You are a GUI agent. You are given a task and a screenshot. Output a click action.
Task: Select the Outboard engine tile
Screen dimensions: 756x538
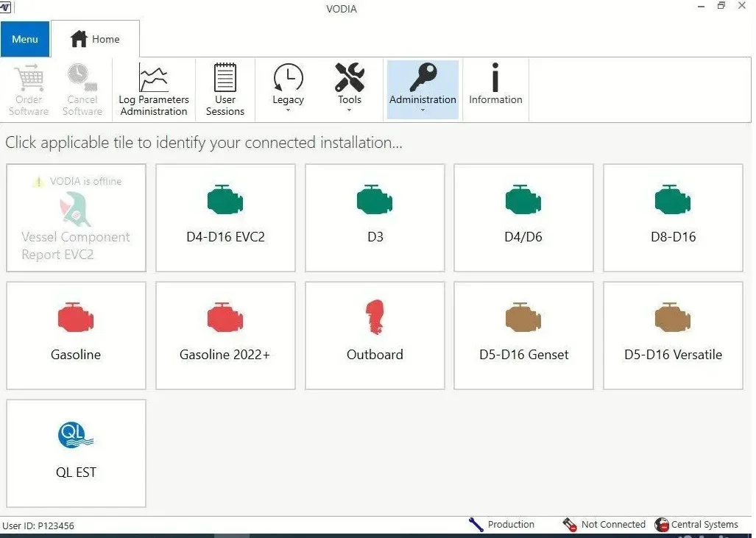point(375,335)
